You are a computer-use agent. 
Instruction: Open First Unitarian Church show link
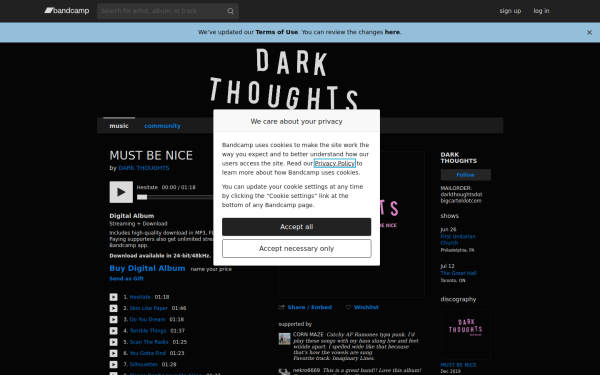pos(458,240)
